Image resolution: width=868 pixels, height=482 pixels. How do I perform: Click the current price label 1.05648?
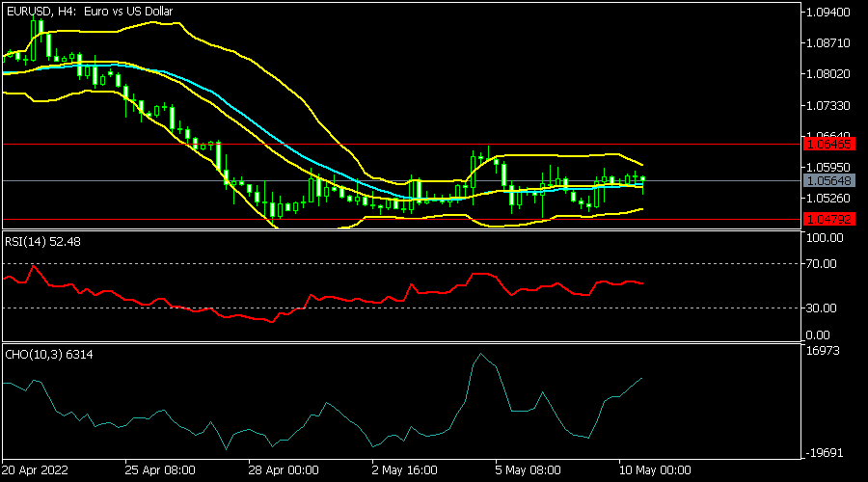pyautogui.click(x=828, y=180)
